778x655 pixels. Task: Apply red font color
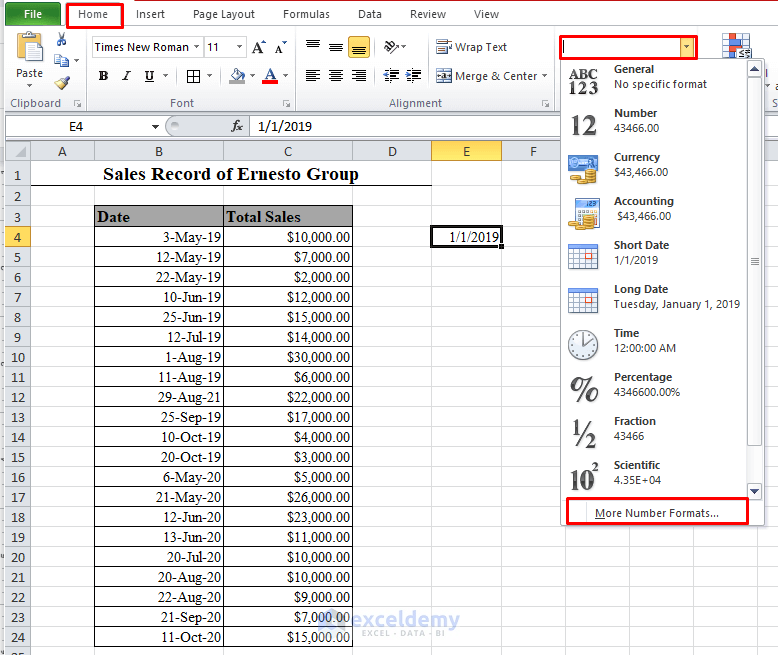(x=270, y=76)
